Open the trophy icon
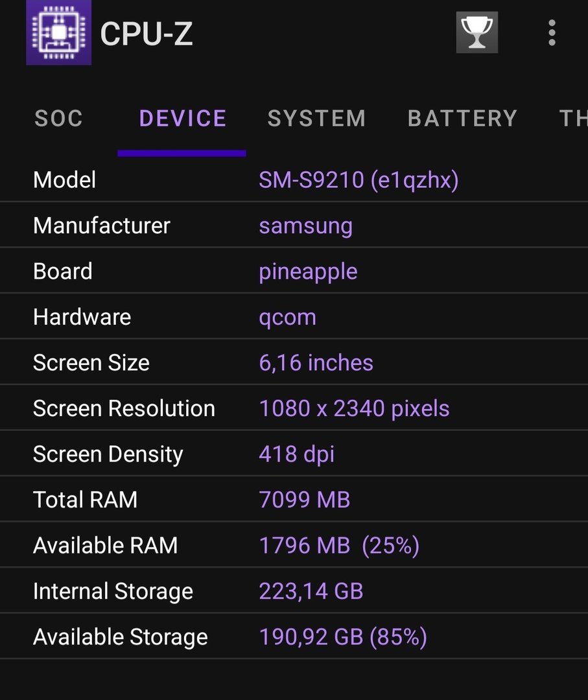Image resolution: width=588 pixels, height=700 pixels. (x=476, y=32)
